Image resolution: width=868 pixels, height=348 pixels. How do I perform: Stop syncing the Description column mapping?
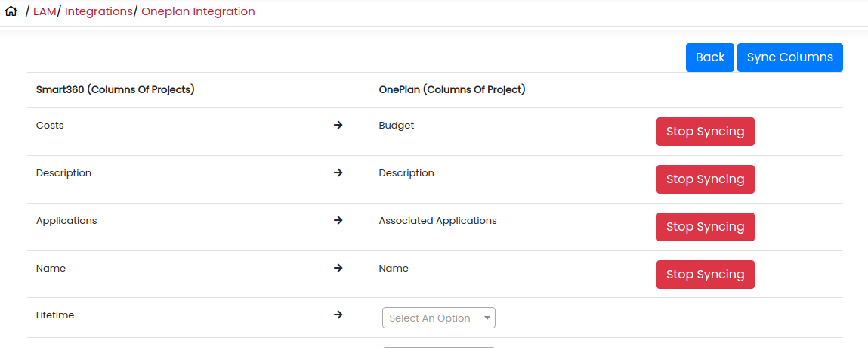(706, 179)
